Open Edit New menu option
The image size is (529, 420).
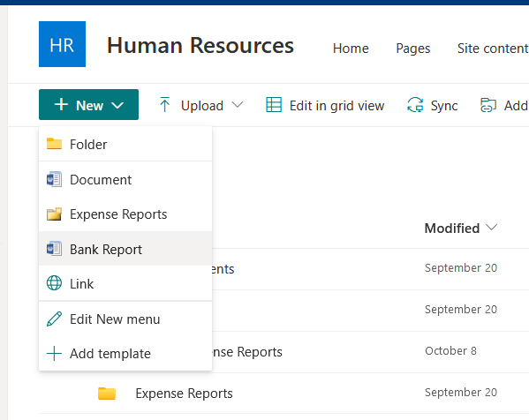point(125,319)
